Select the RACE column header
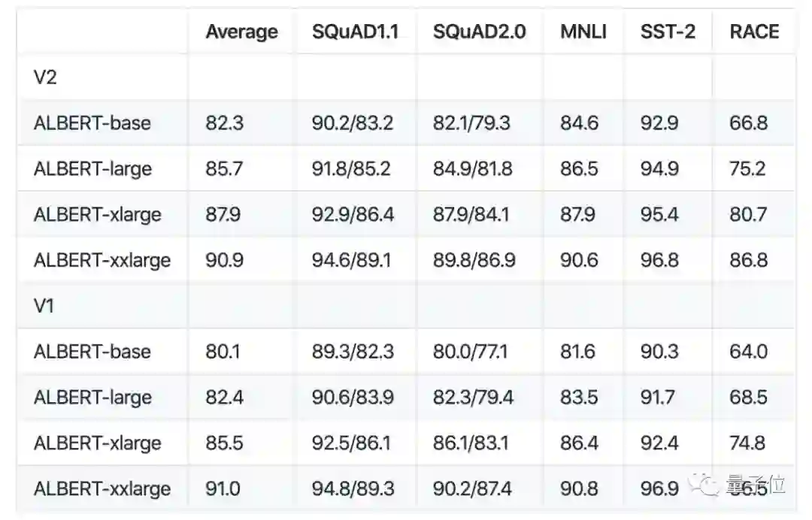812x520 pixels. pos(754,32)
